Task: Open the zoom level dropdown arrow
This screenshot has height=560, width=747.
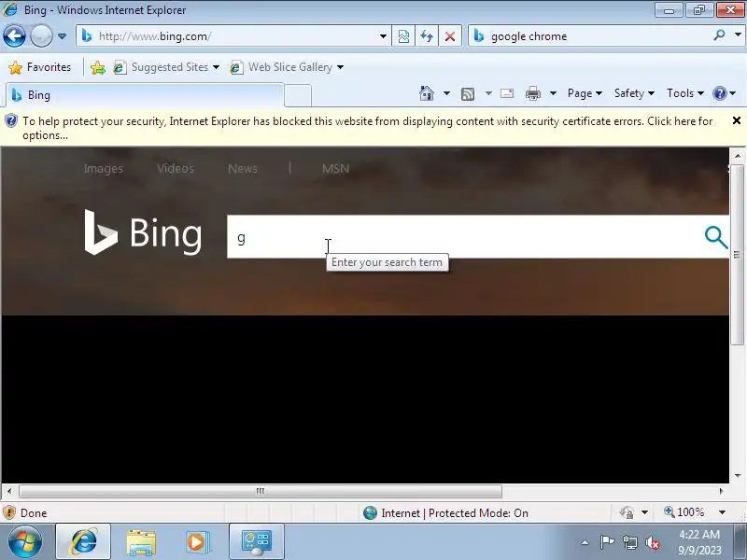Action: point(722,512)
